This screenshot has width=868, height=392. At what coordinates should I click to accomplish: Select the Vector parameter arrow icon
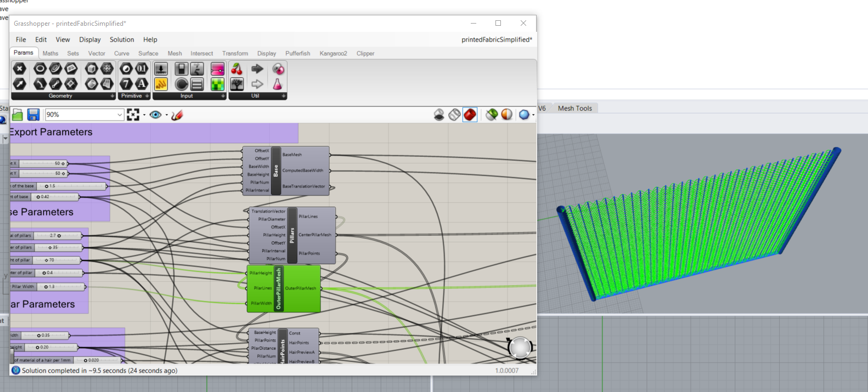[x=20, y=84]
